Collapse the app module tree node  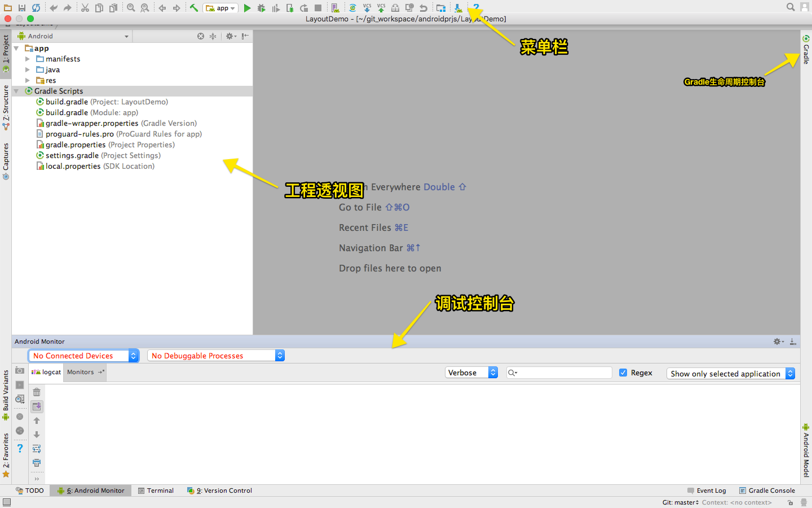pyautogui.click(x=16, y=49)
